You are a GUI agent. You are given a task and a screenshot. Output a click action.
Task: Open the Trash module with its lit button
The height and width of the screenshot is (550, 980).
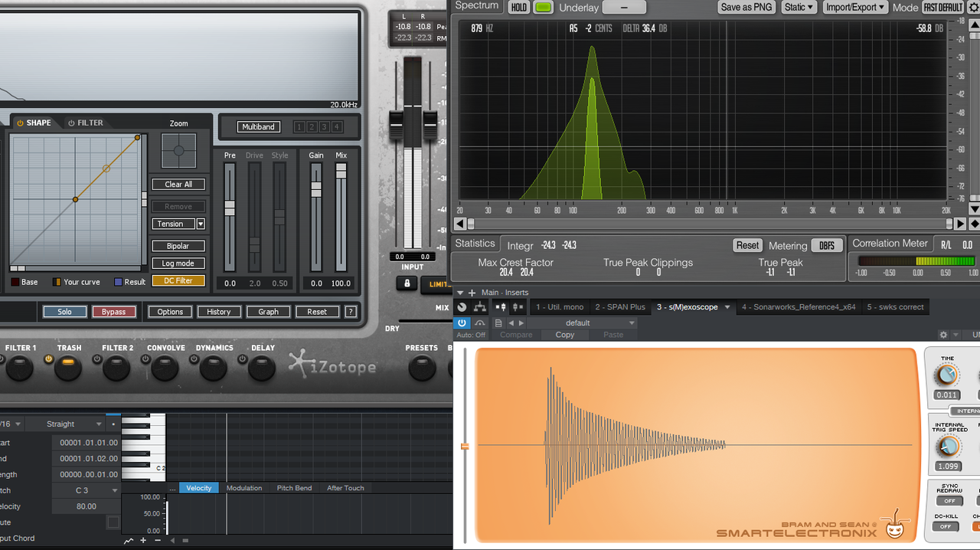pyautogui.click(x=68, y=368)
